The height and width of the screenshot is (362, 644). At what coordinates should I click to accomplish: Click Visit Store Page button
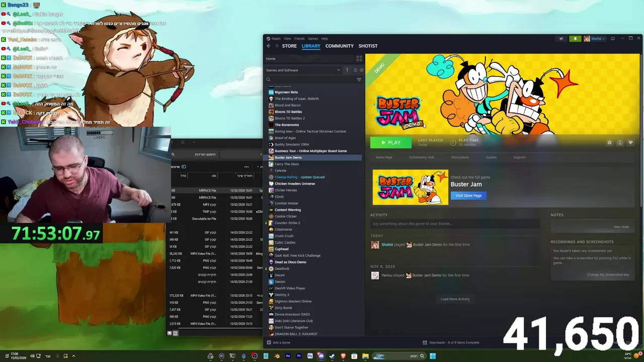click(468, 196)
